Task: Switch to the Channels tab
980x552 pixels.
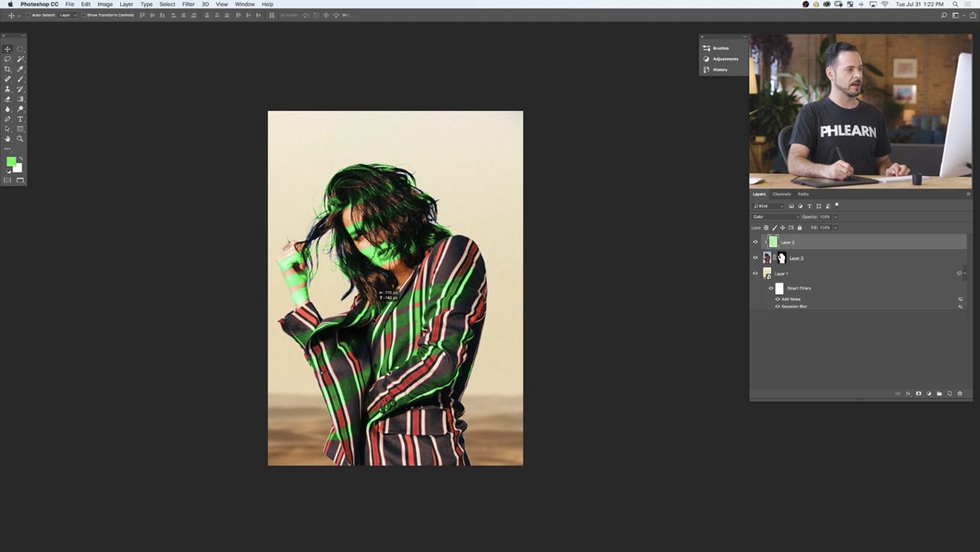Action: 782,194
